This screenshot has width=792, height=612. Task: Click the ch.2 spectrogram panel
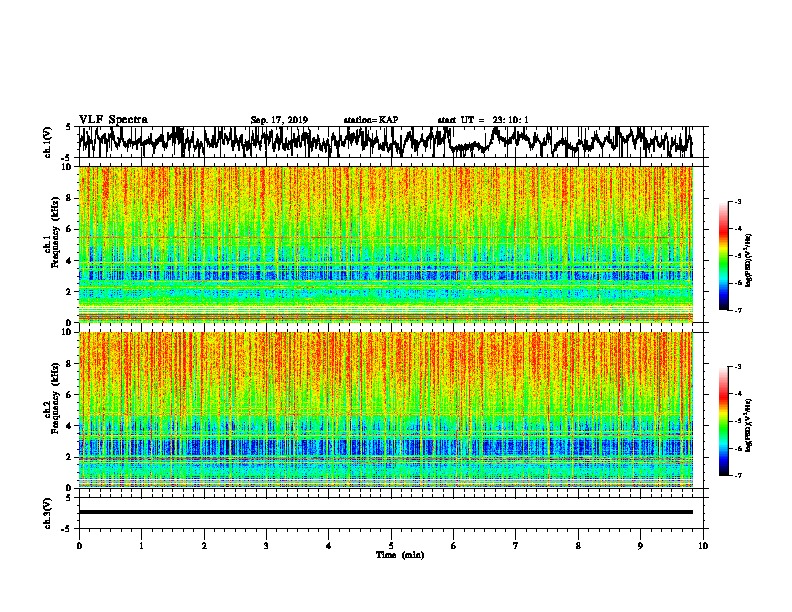pos(385,410)
